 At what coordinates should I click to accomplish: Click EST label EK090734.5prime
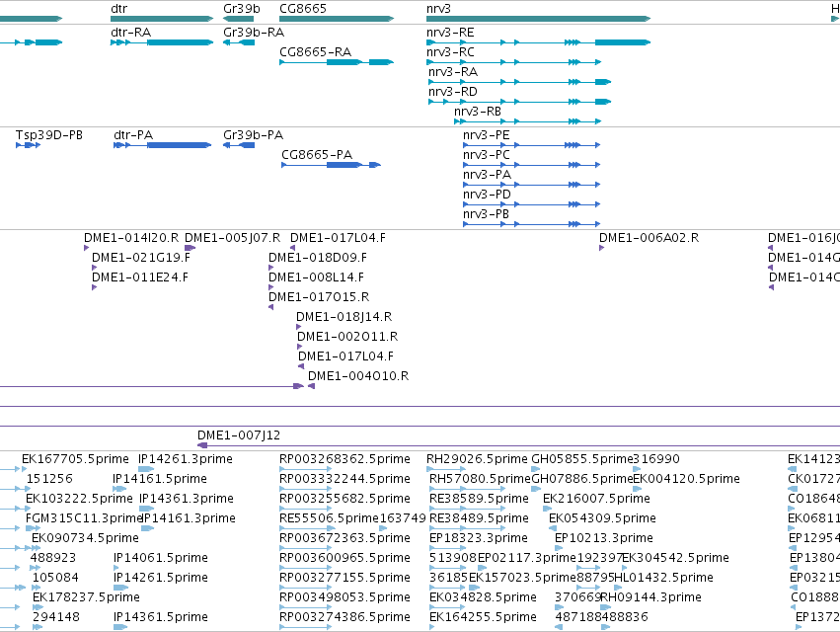click(x=85, y=539)
